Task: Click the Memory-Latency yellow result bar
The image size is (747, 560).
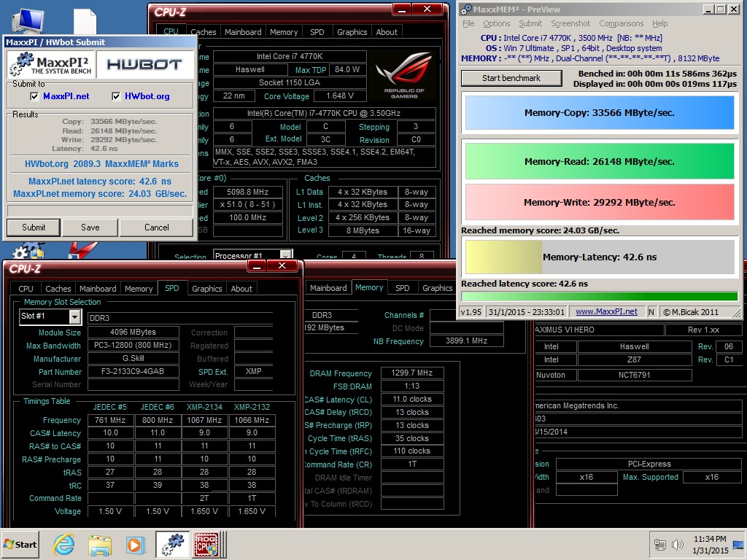Action: [600, 257]
